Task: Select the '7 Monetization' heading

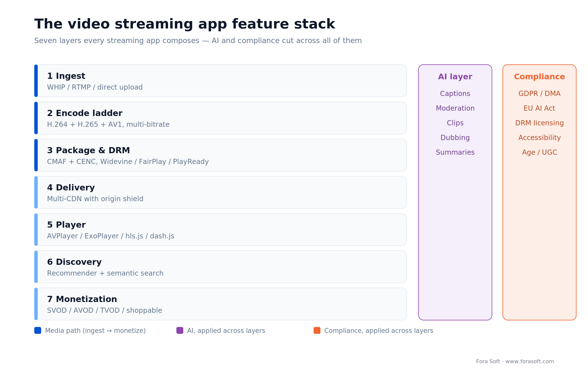Action: click(x=82, y=299)
